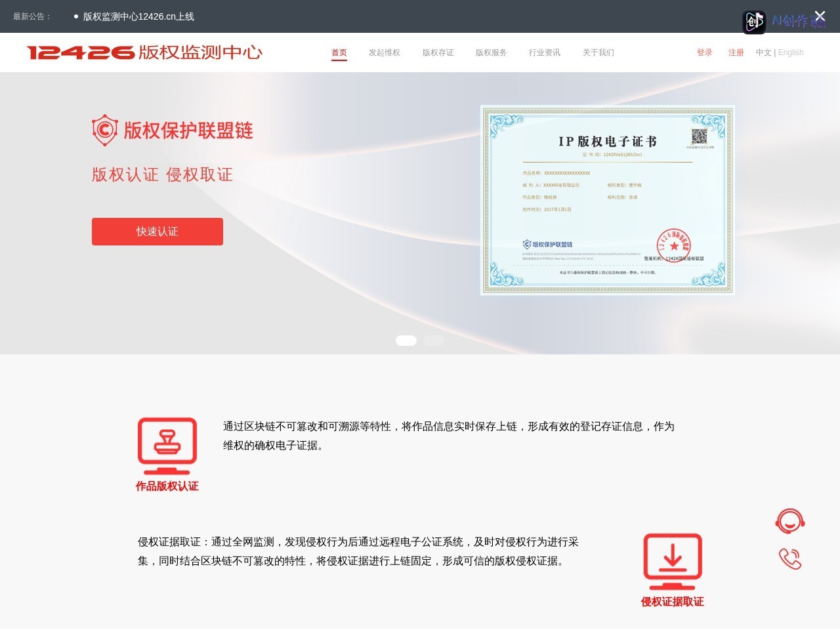The width and height of the screenshot is (840, 630).
Task: Open the AI创作 floating badge icon
Action: pos(754,22)
